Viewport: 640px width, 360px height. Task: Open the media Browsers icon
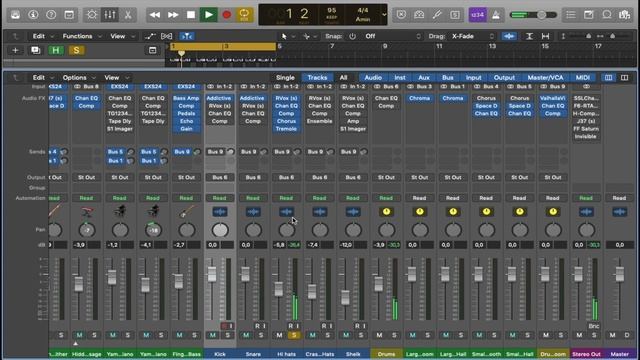point(624,15)
